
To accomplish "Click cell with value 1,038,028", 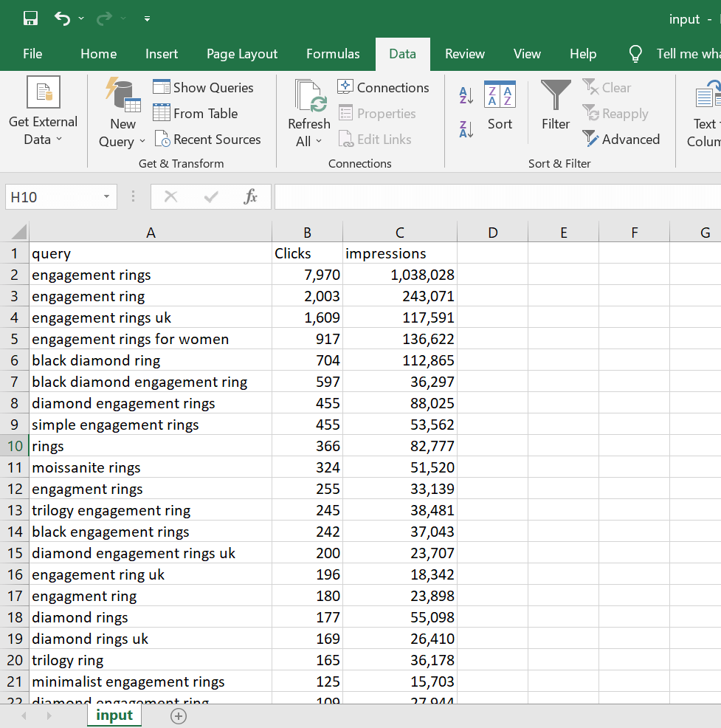I will click(x=399, y=275).
